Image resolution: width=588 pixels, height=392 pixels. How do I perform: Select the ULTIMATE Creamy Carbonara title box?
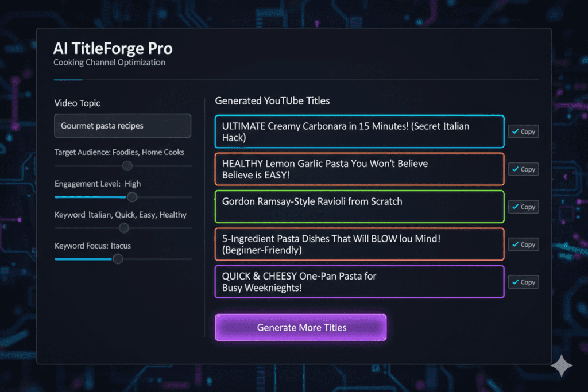[359, 131]
